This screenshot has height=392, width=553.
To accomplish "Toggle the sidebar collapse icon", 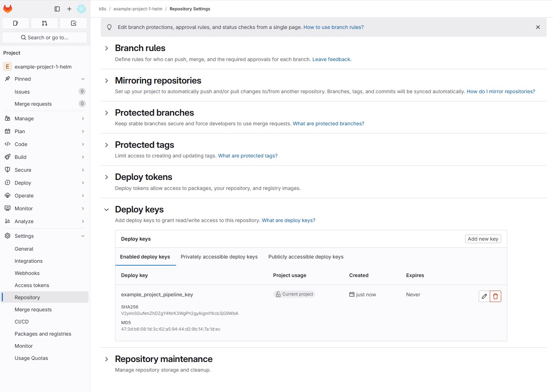I will [57, 9].
